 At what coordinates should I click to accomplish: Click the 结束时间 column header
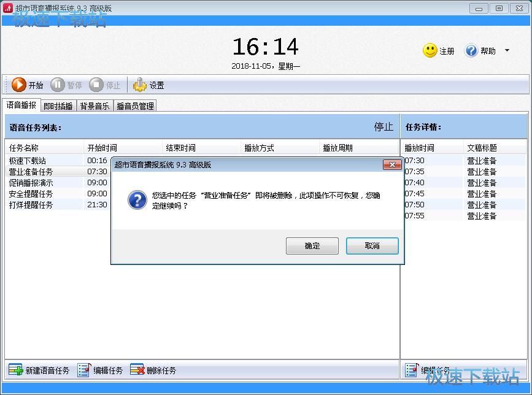(201, 148)
